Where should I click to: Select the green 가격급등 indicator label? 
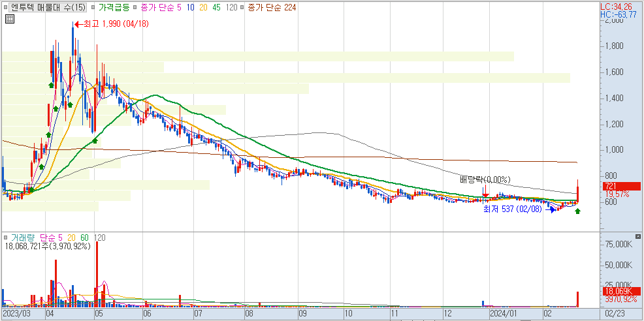(114, 7)
